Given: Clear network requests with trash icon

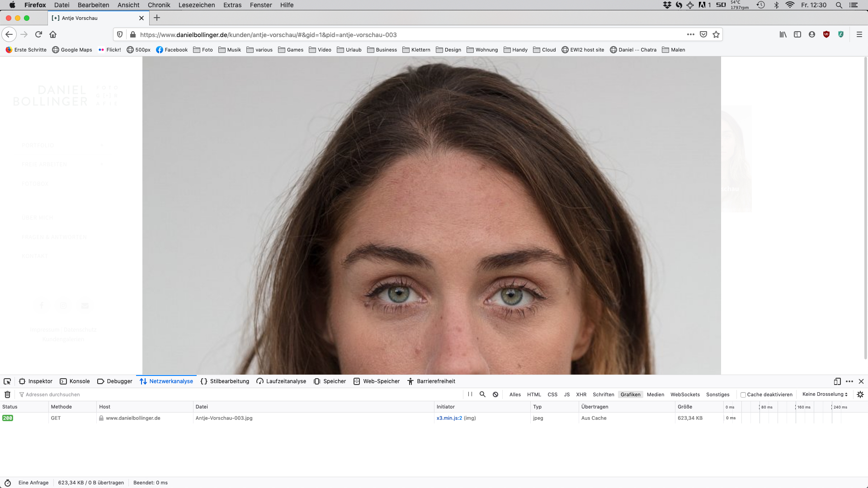Looking at the screenshot, I should click(x=8, y=394).
